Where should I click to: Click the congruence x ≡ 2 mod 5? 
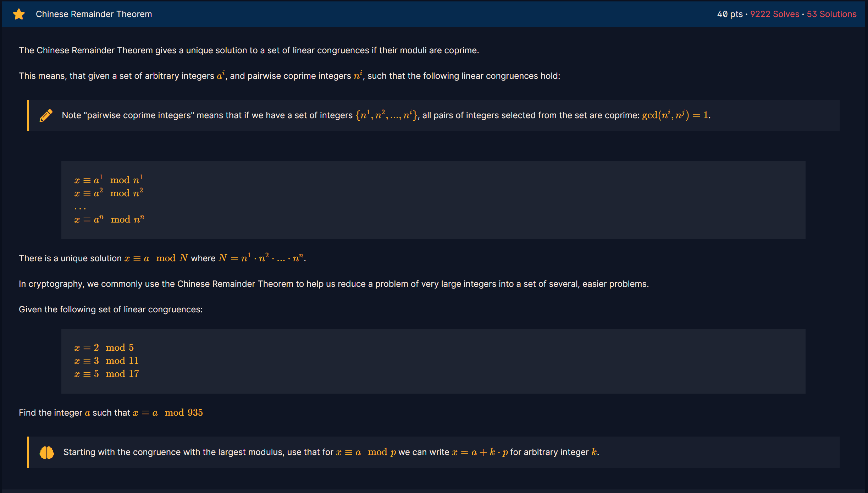104,347
